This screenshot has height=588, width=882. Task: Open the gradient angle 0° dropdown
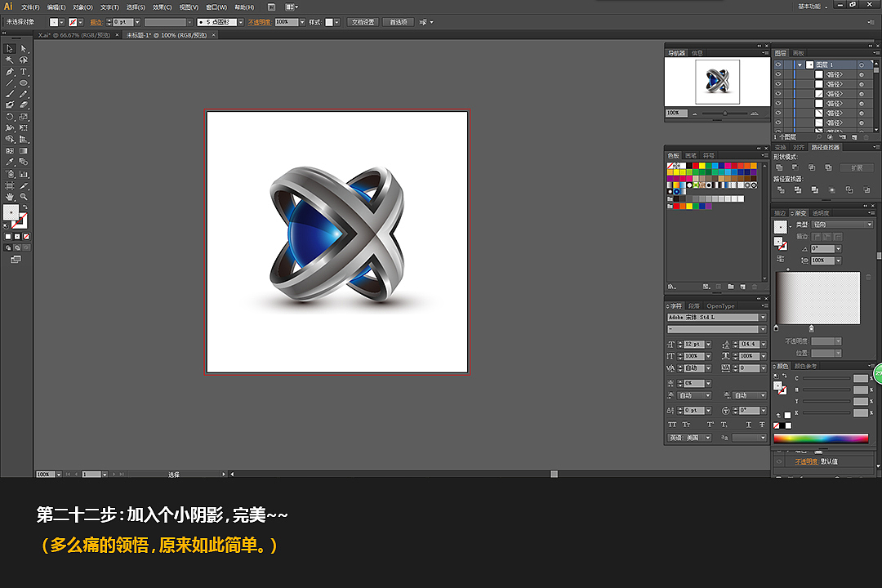pos(838,249)
